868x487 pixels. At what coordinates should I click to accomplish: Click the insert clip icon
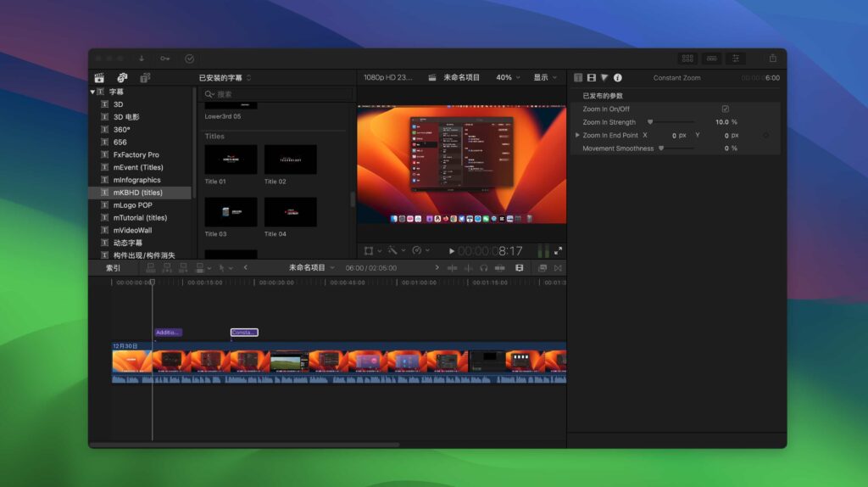[x=167, y=268]
